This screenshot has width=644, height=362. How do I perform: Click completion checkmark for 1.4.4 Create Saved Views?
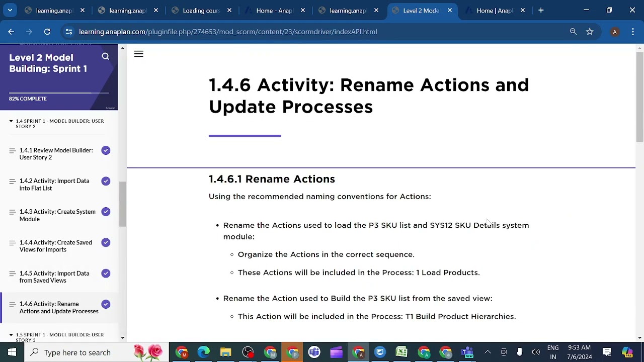106,242
